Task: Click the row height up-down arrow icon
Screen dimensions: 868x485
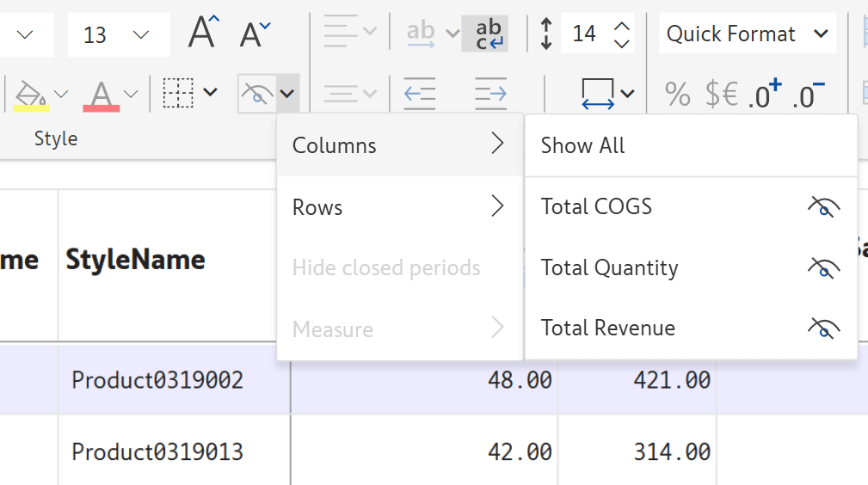Action: click(x=545, y=34)
